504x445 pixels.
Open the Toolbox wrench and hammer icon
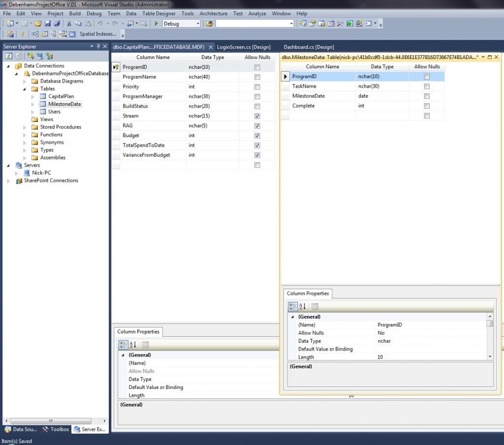(x=340, y=24)
